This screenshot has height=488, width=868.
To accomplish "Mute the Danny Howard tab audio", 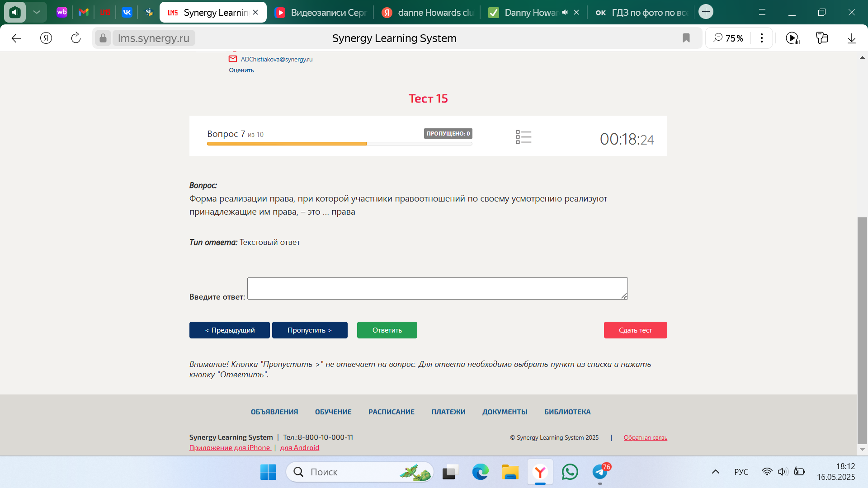I will [565, 13].
